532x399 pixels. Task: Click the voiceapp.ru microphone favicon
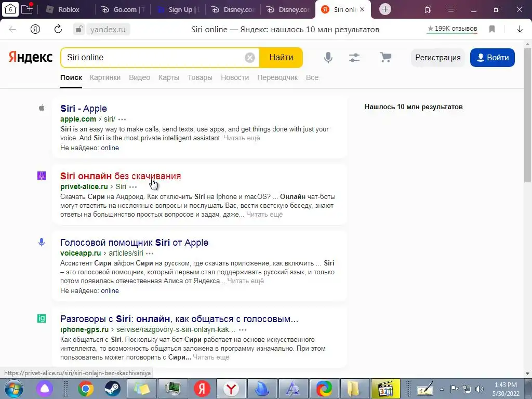tap(42, 242)
